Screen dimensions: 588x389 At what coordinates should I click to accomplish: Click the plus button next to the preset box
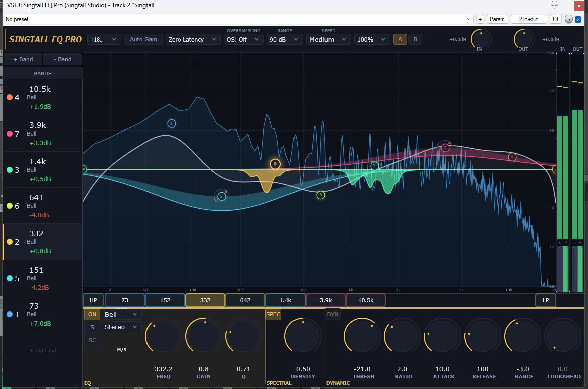480,19
